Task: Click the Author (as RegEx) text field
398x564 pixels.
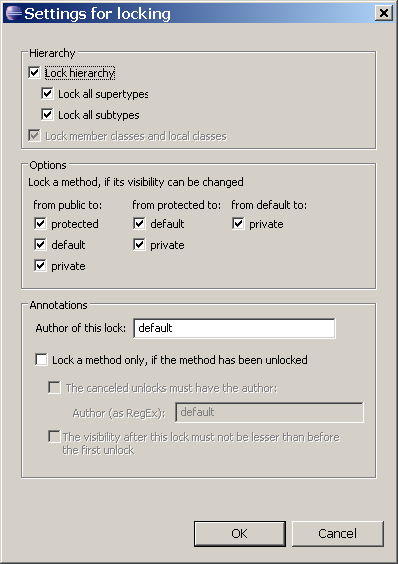Action: 269,412
